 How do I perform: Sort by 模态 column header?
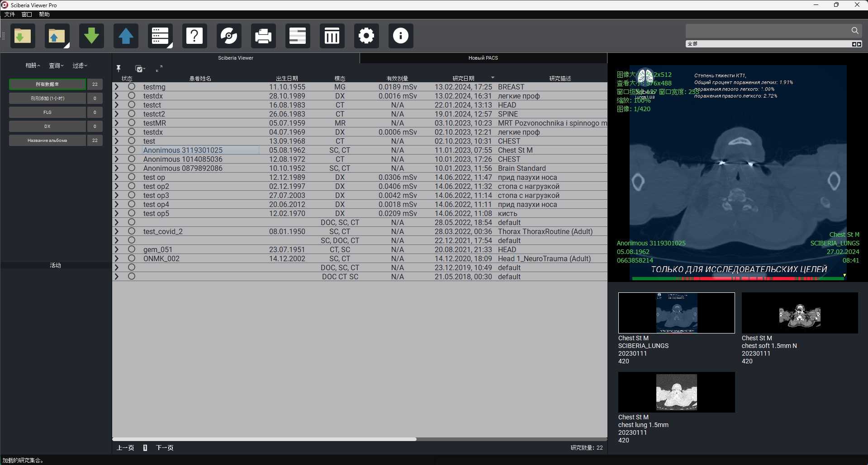click(340, 78)
